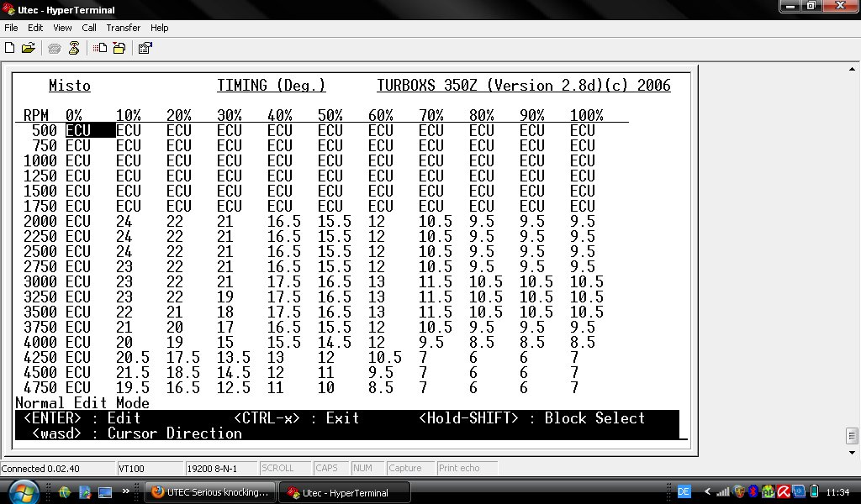Click the Receive file toolbar icon

[119, 48]
